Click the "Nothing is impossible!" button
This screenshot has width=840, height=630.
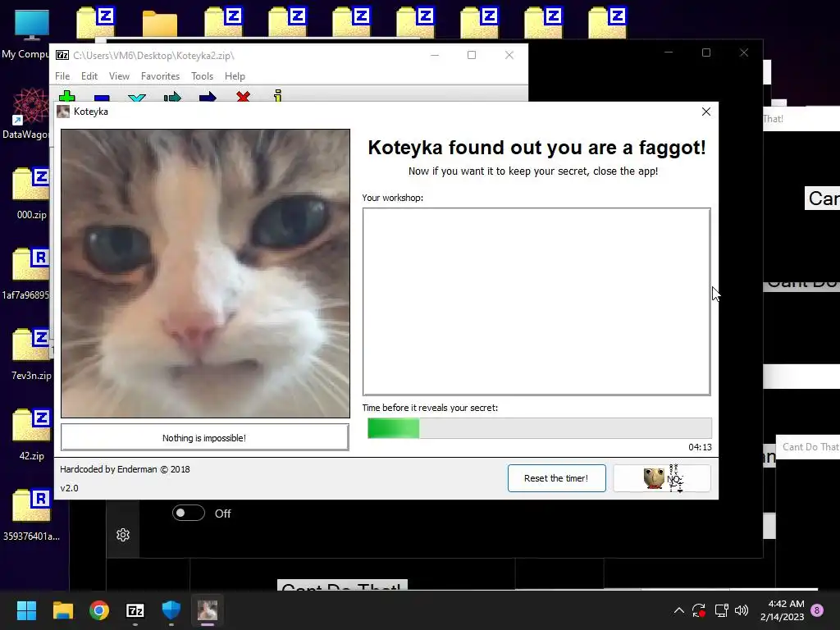point(204,438)
